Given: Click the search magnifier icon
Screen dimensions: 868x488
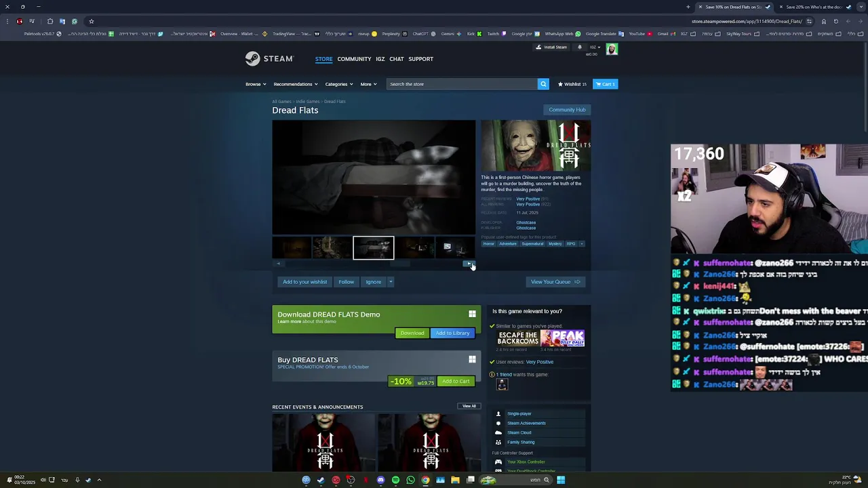Looking at the screenshot, I should (x=543, y=84).
